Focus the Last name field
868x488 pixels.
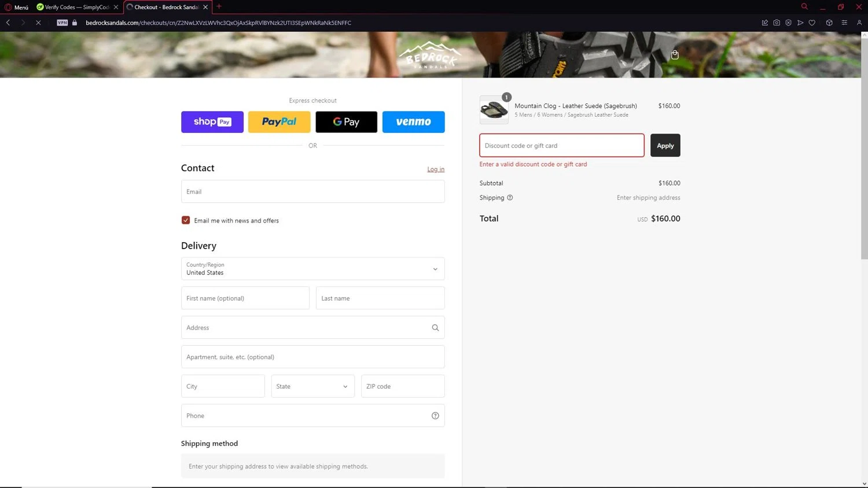380,298
